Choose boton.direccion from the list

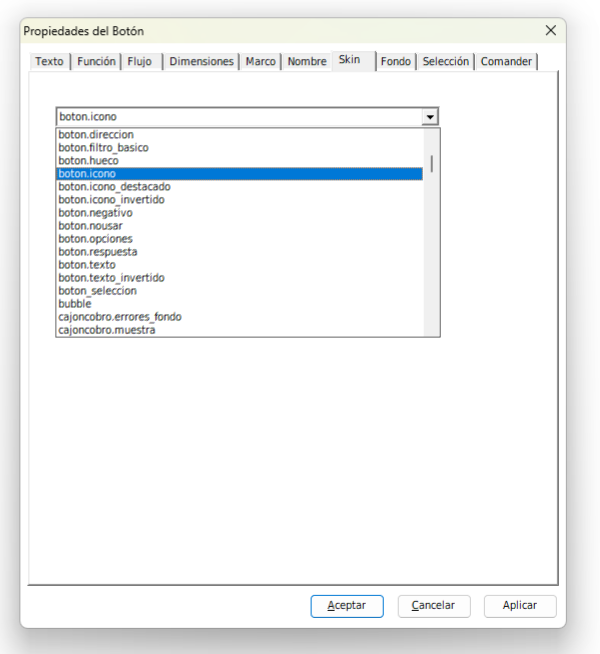(240, 135)
